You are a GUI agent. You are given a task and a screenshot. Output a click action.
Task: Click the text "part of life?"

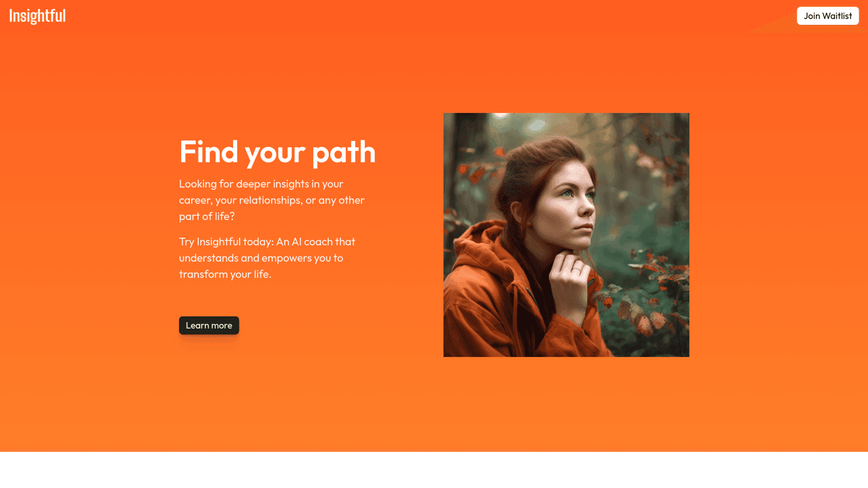point(207,217)
